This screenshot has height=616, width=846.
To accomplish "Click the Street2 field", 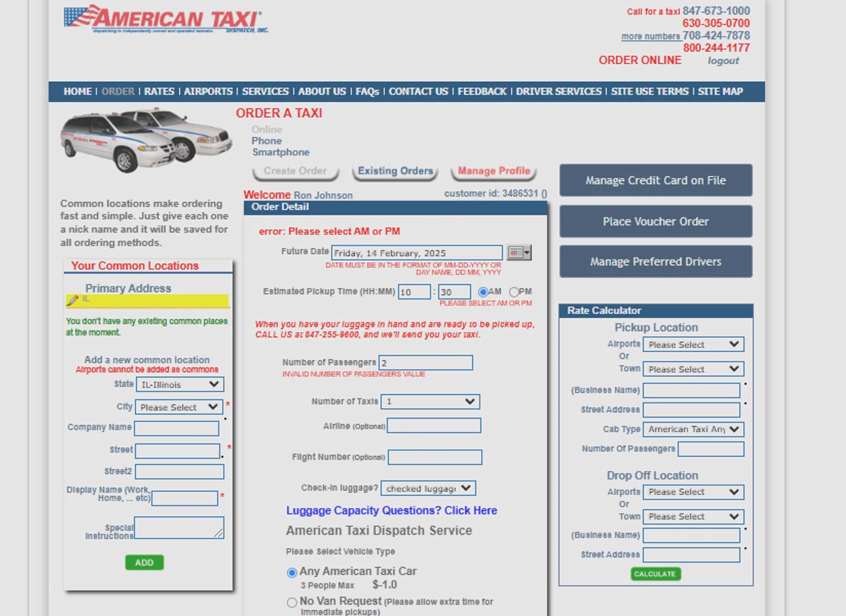I will pyautogui.click(x=179, y=472).
